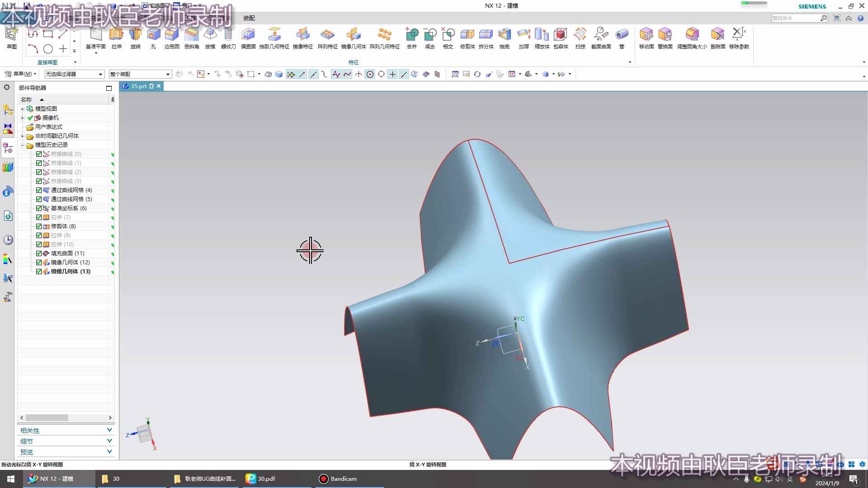Click the Unite (合并) boolean icon
This screenshot has width=868, height=488.
[411, 35]
